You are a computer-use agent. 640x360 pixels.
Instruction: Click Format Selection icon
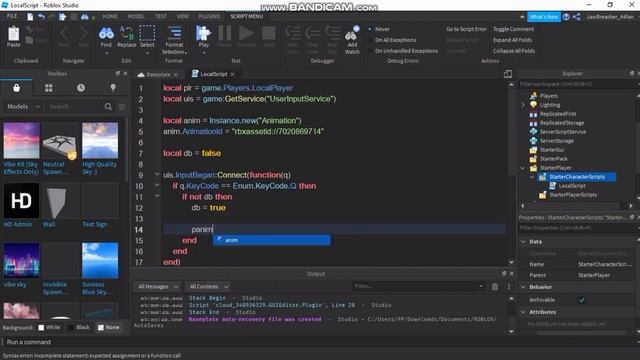174,34
